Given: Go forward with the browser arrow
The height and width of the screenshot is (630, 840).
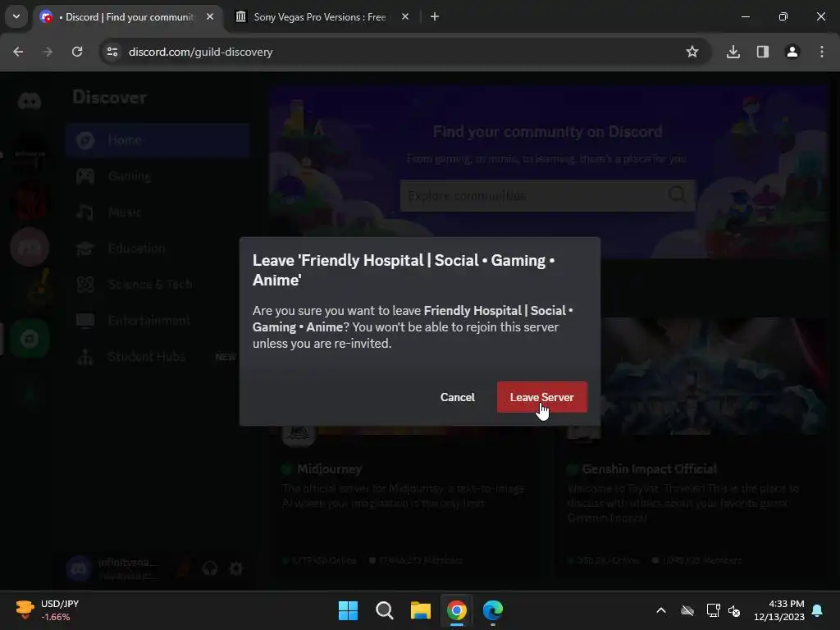Looking at the screenshot, I should coord(48,52).
